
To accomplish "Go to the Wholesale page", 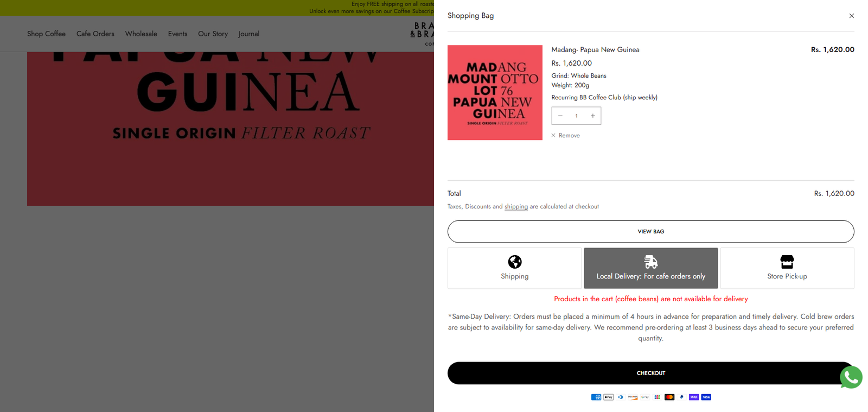I will (x=141, y=34).
